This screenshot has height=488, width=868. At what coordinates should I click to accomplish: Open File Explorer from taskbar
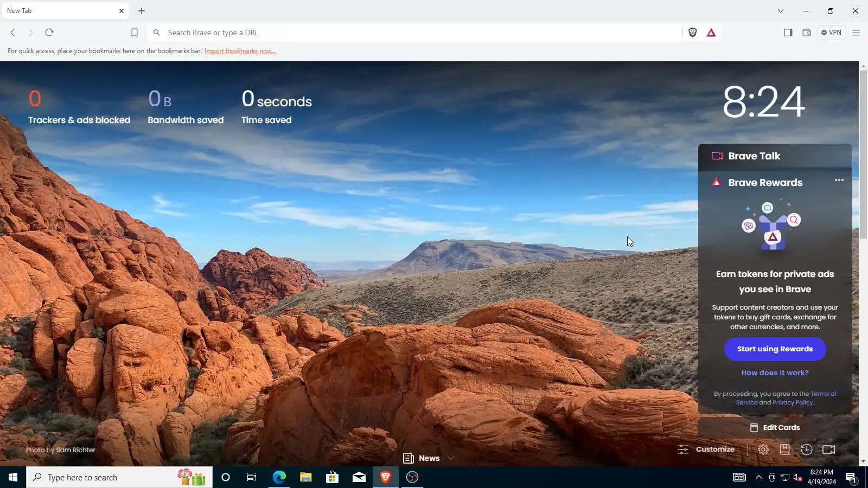point(306,477)
